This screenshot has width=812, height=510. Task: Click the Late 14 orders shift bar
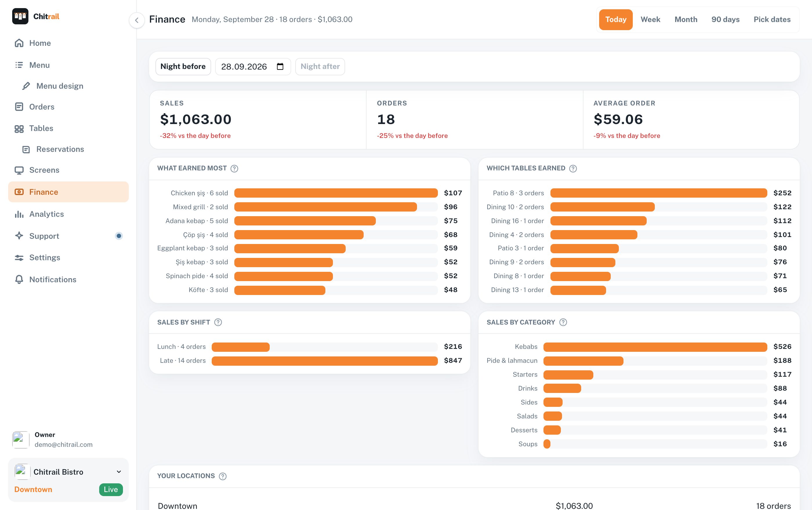point(325,361)
